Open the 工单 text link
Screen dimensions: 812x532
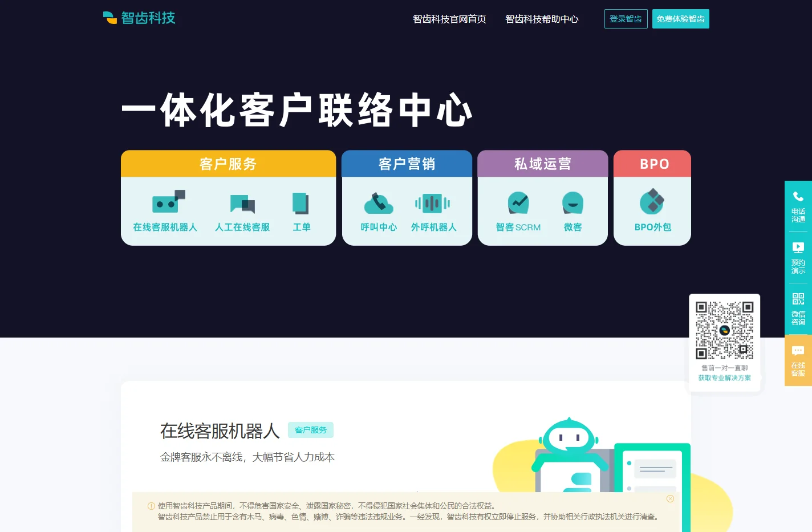[302, 227]
